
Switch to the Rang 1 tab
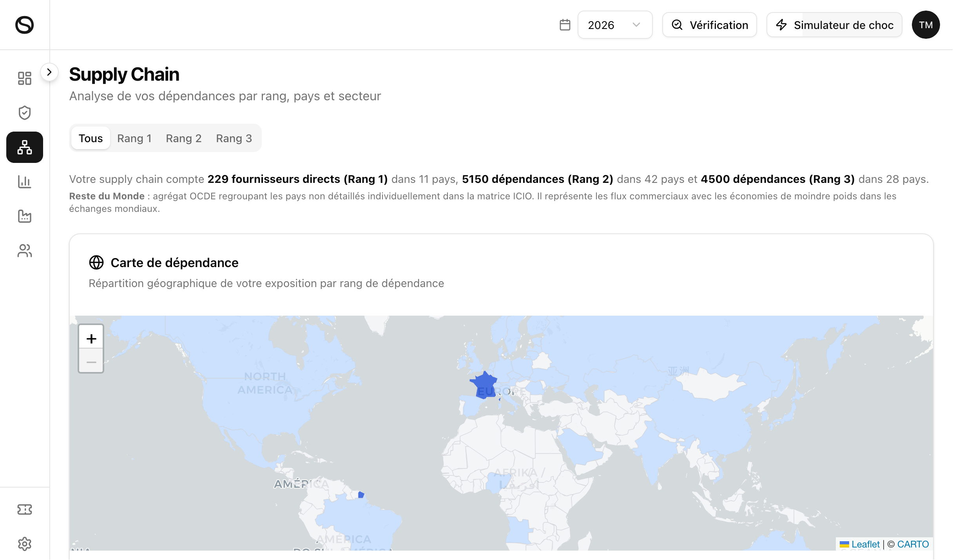(x=134, y=138)
